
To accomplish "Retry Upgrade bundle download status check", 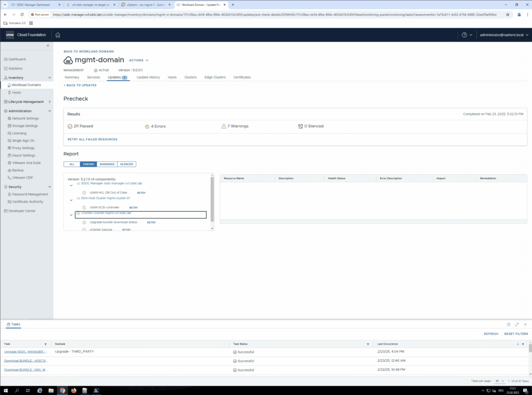I will click(x=151, y=222).
